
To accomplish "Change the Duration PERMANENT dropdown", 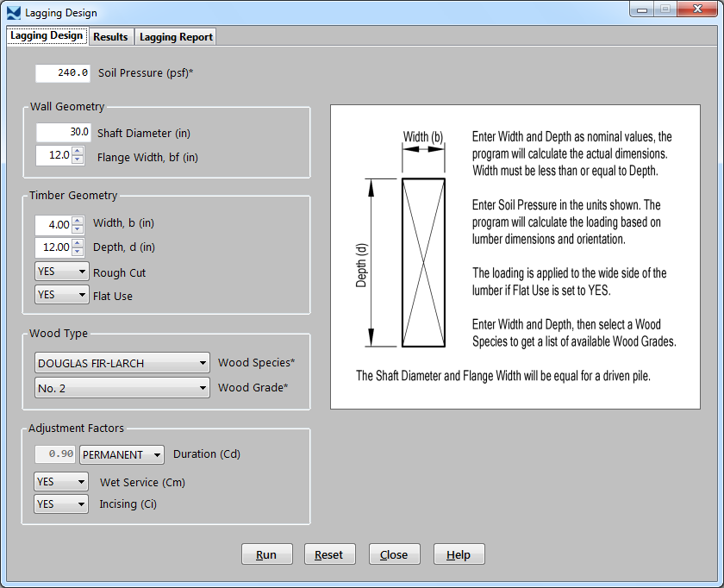I will [122, 454].
